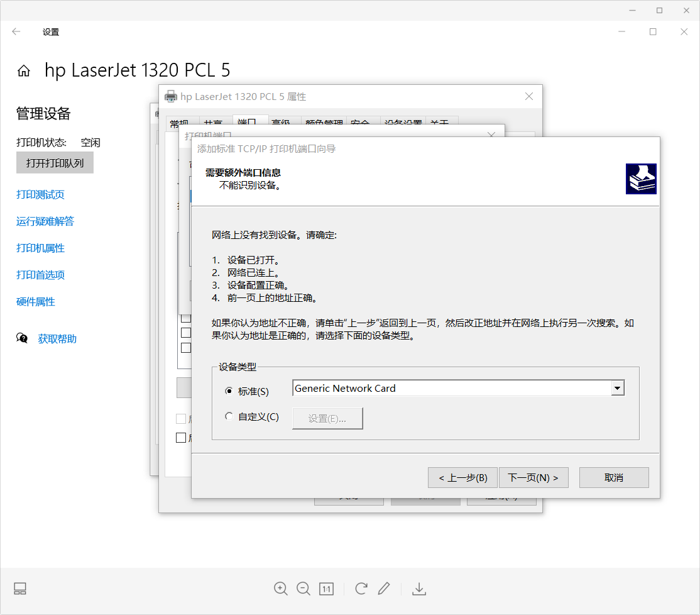Click the back arrow next to 设置
Image resolution: width=700 pixels, height=615 pixels.
[16, 31]
